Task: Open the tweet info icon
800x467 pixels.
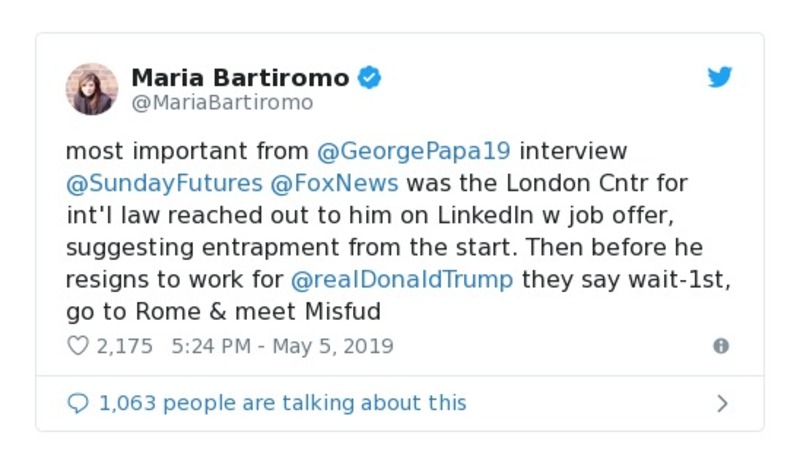Action: click(x=720, y=346)
